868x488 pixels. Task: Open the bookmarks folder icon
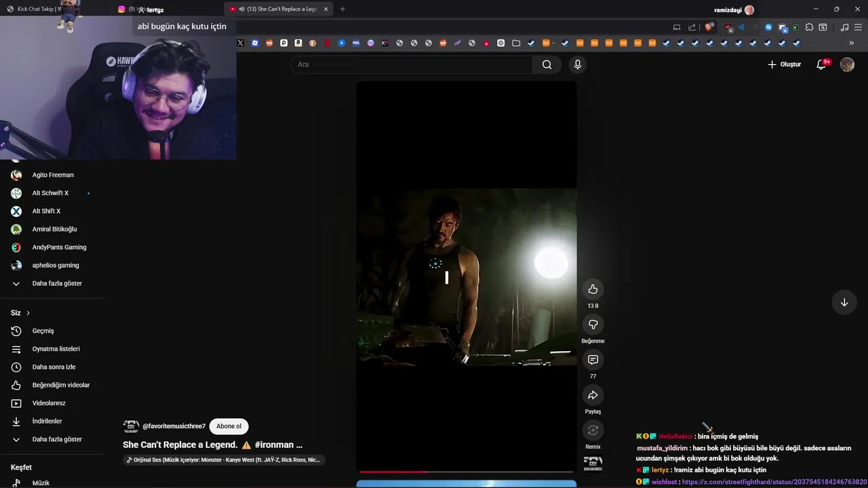[x=516, y=43]
